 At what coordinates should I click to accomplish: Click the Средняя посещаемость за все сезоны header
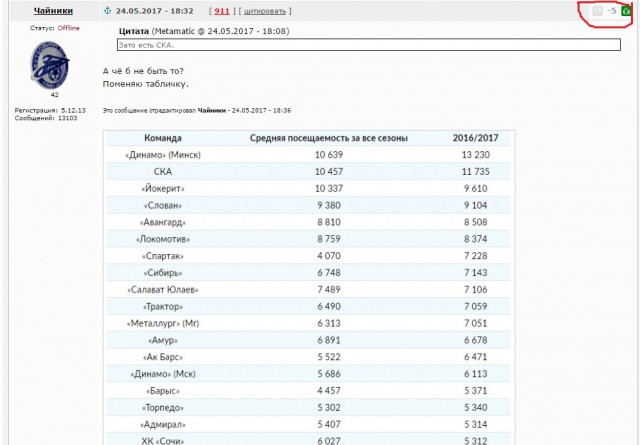[x=329, y=138]
